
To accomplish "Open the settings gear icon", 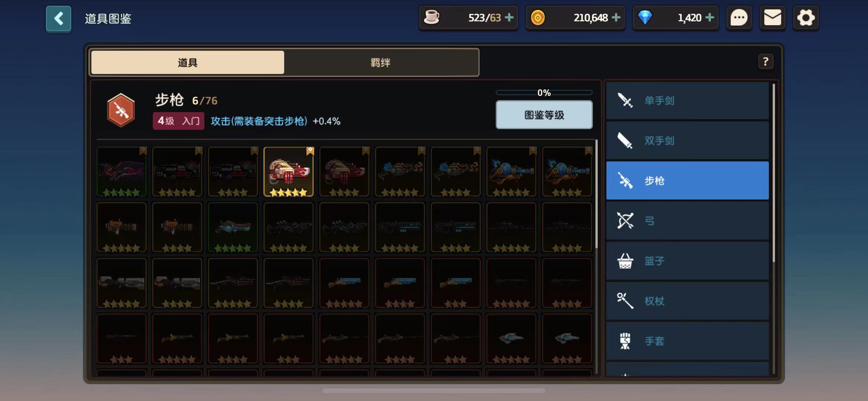I will tap(806, 18).
